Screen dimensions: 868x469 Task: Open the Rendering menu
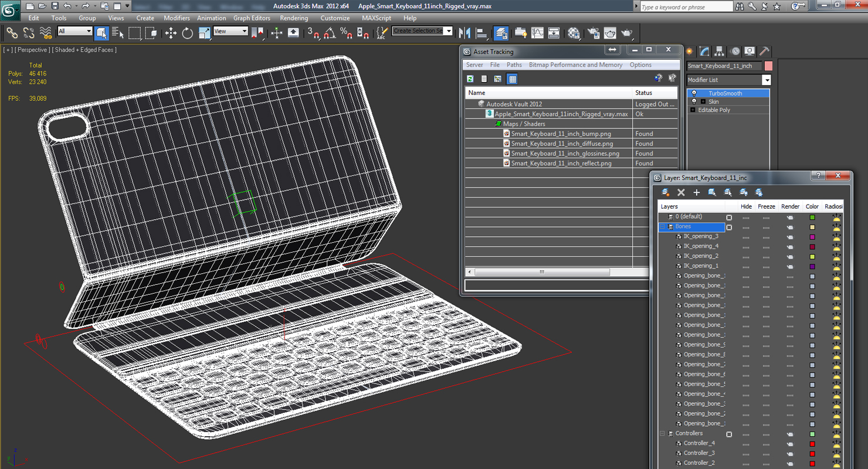294,18
